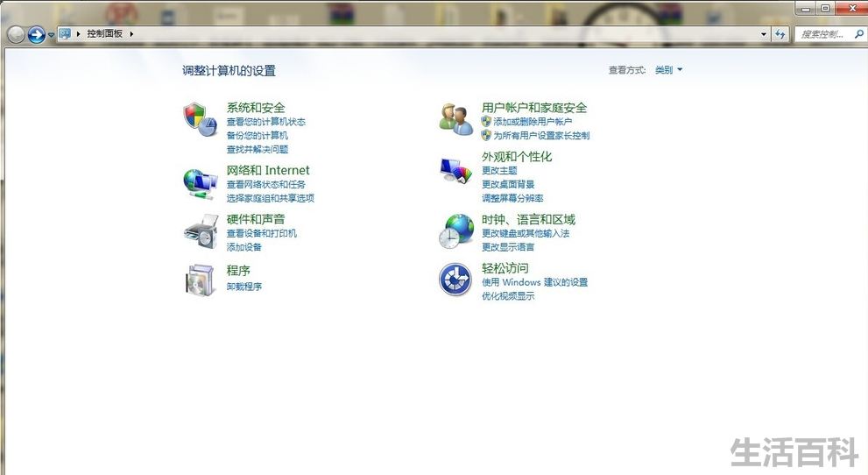Maximize the Control Panel window
868x475 pixels.
[825, 8]
